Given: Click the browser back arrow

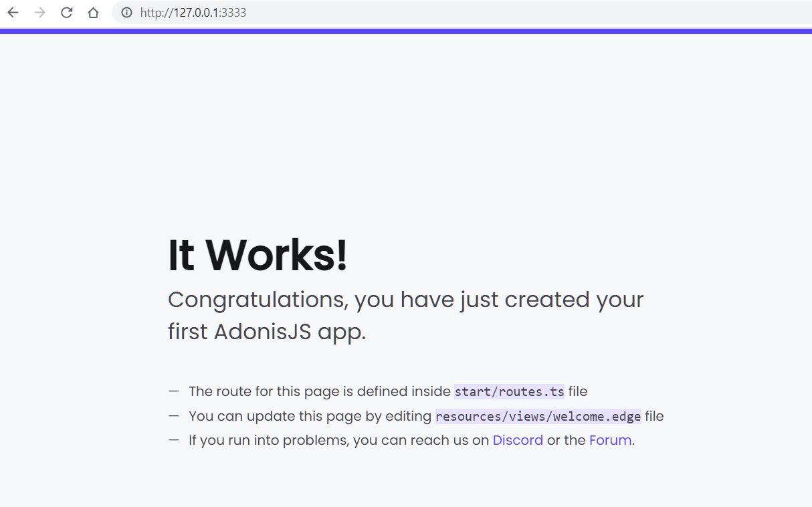Looking at the screenshot, I should pyautogui.click(x=12, y=12).
